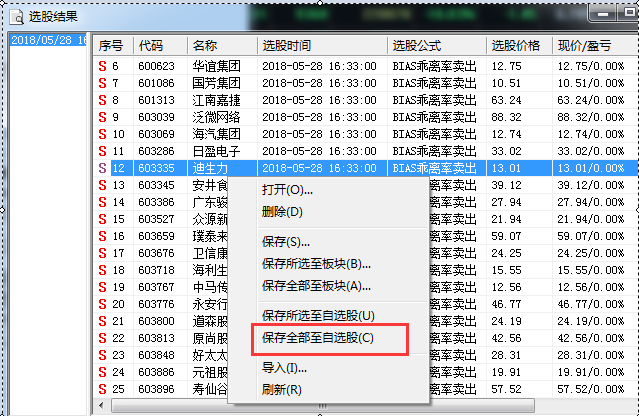Image resolution: width=639 pixels, height=416 pixels.
Task: Minimize the 选股结果 window
Action: 602,15
